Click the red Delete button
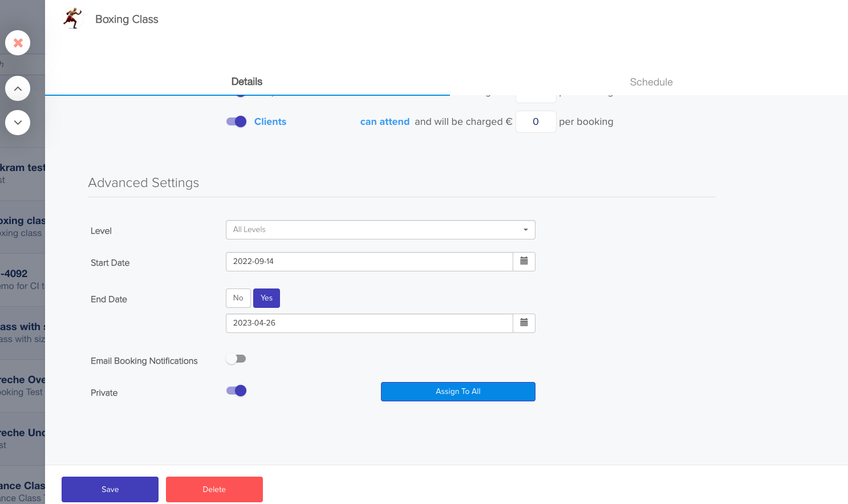 [x=214, y=489]
